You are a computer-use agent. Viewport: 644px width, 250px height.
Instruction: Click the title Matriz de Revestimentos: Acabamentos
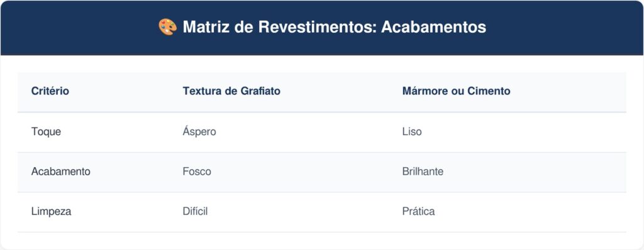pyautogui.click(x=335, y=27)
